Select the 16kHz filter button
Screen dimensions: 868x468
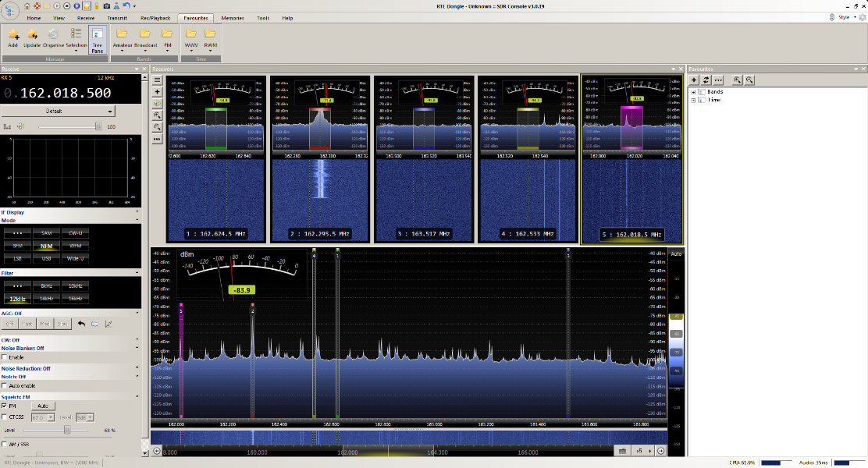coord(75,299)
